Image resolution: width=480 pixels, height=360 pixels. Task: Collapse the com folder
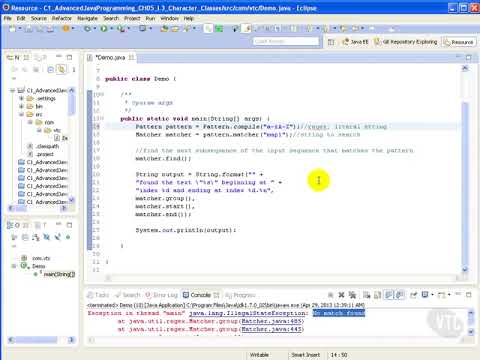[x=30, y=122]
